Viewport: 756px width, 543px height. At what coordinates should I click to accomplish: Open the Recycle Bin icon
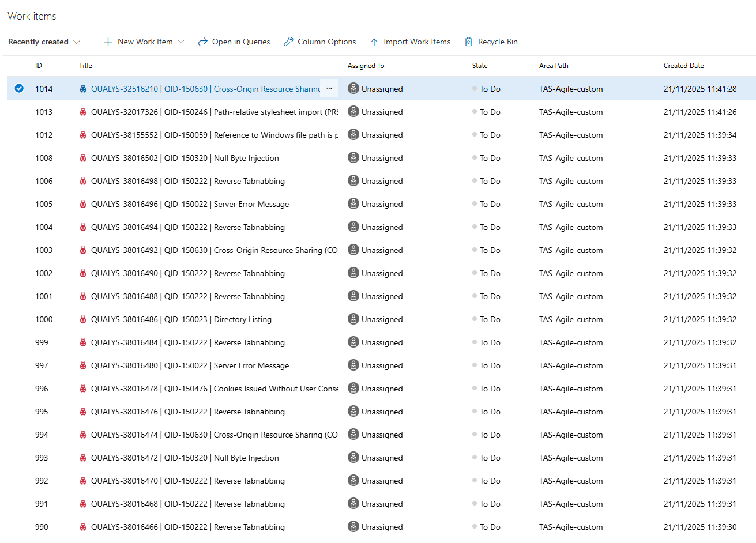point(469,42)
